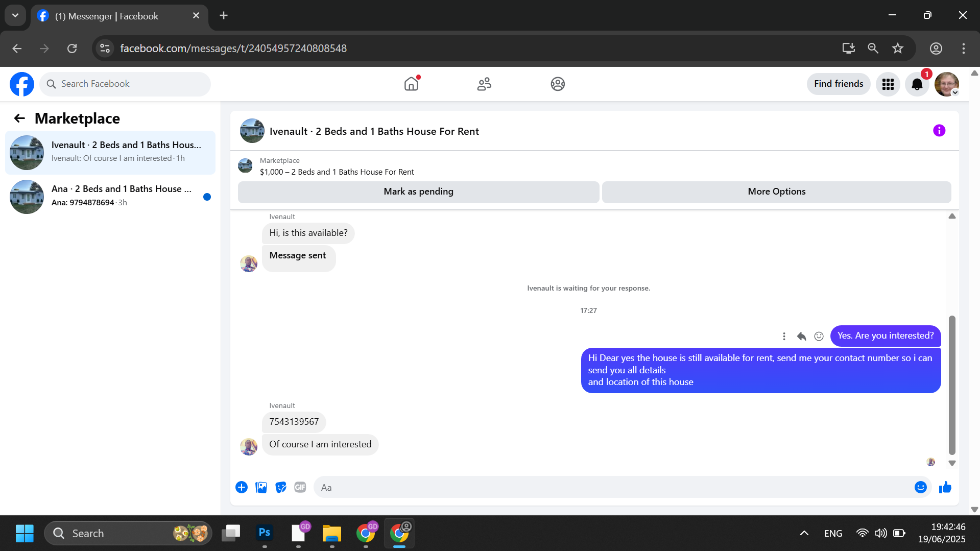The width and height of the screenshot is (980, 551).
Task: Click Mark as pending
Action: pos(418,191)
